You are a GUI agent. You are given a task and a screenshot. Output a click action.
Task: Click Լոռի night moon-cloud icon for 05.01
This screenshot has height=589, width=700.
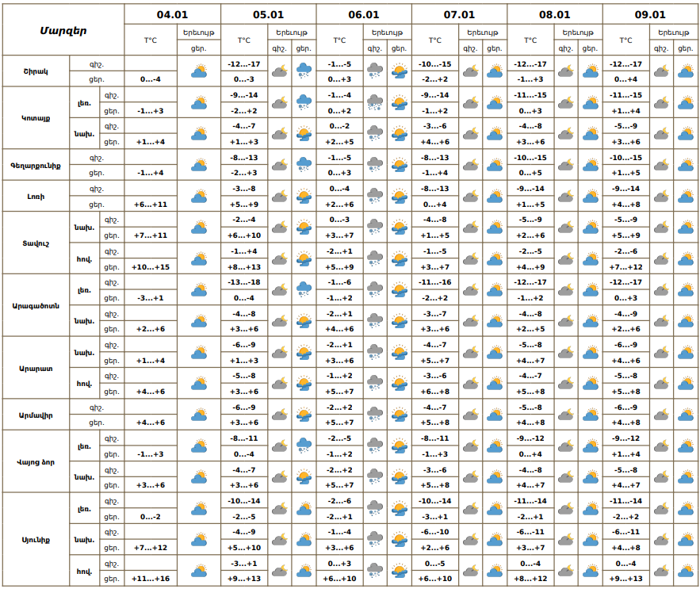pyautogui.click(x=280, y=196)
